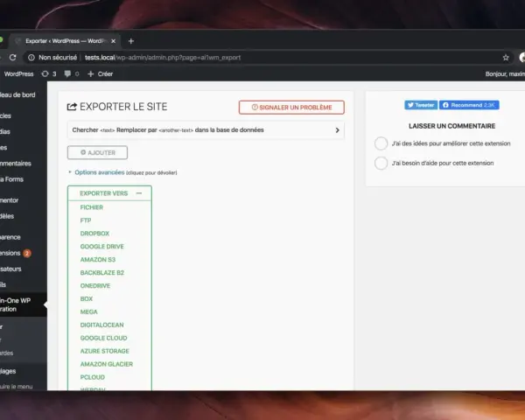Select radio: besoin d'aide pour cette extension
The height and width of the screenshot is (420, 525).
[x=381, y=163]
